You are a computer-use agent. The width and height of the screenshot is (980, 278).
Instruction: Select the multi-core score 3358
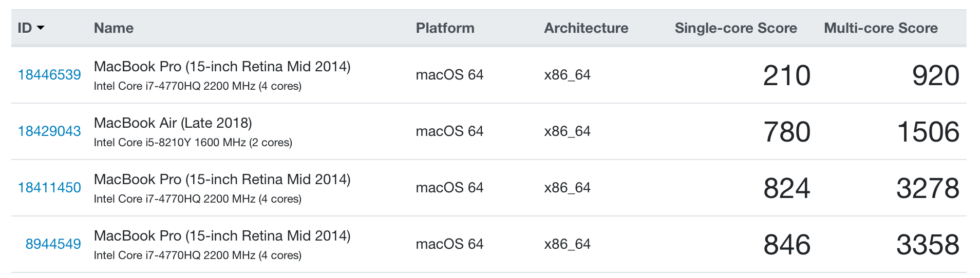coord(928,245)
